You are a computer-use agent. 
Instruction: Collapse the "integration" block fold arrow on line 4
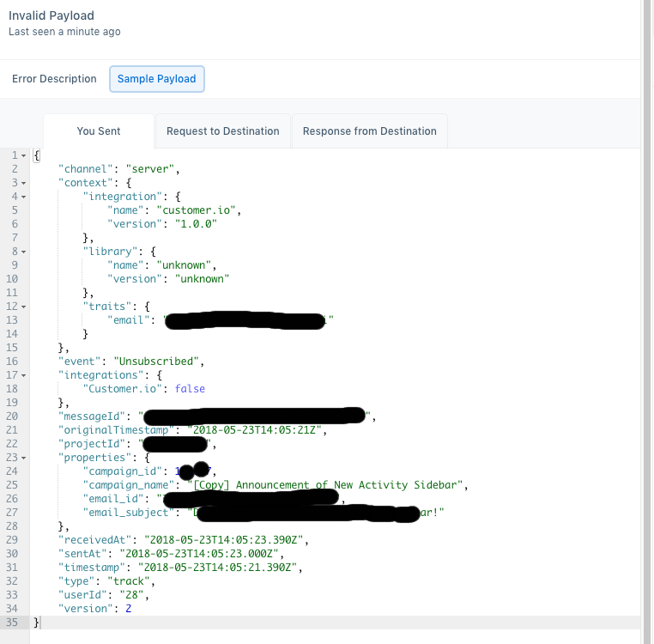[24, 197]
